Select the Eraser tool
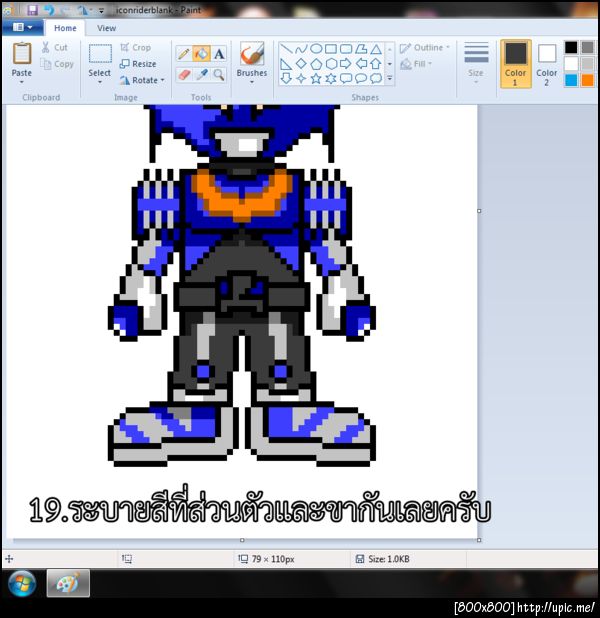The width and height of the screenshot is (600, 618). tap(184, 75)
